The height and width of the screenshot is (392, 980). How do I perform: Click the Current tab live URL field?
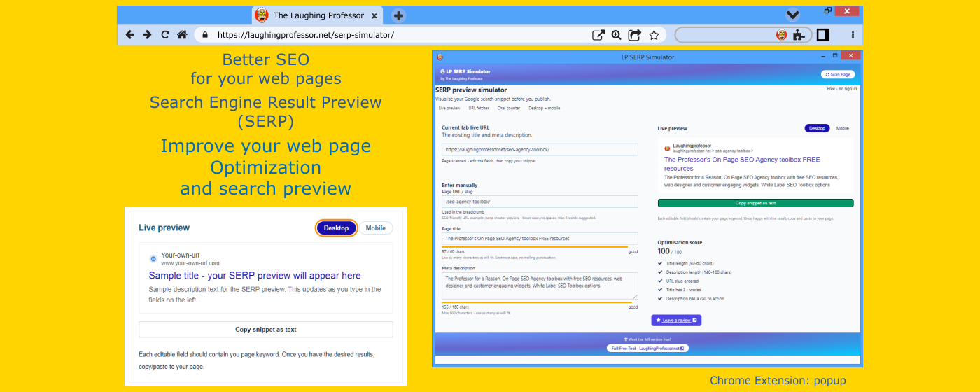pos(540,149)
